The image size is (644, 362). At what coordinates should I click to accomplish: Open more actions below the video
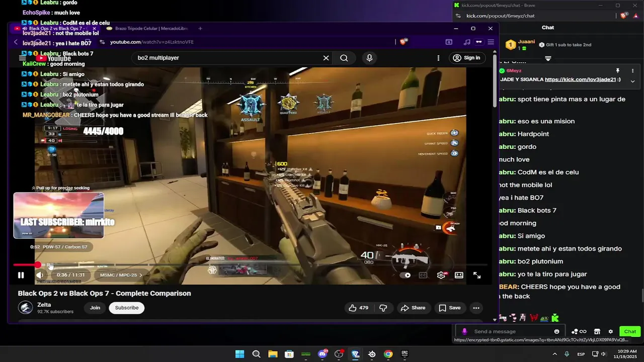click(x=476, y=308)
